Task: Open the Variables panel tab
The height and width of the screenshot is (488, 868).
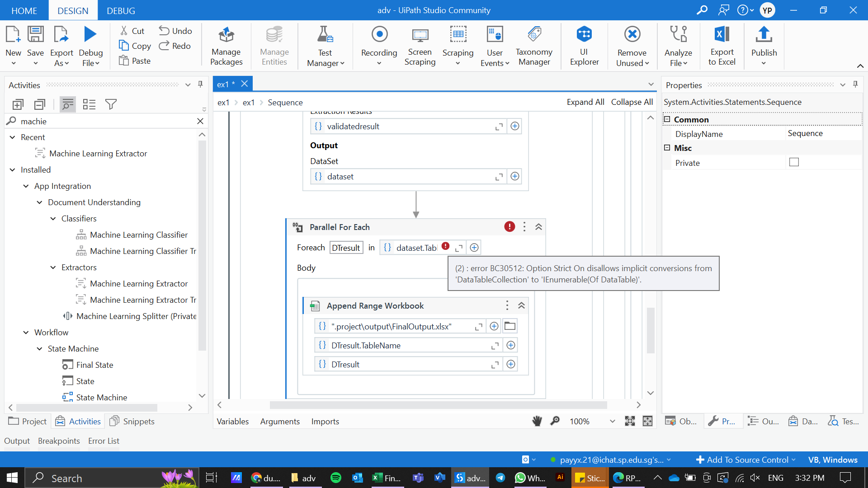Action: [232, 421]
